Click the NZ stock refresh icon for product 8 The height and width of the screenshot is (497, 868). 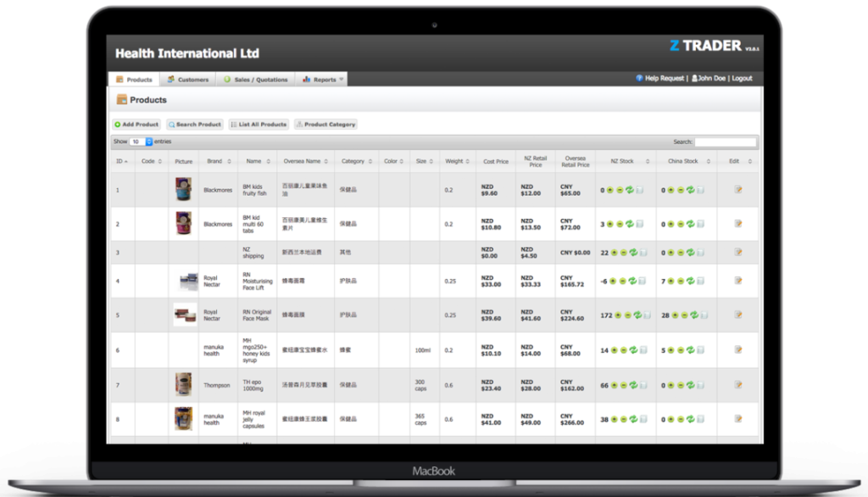(x=632, y=419)
